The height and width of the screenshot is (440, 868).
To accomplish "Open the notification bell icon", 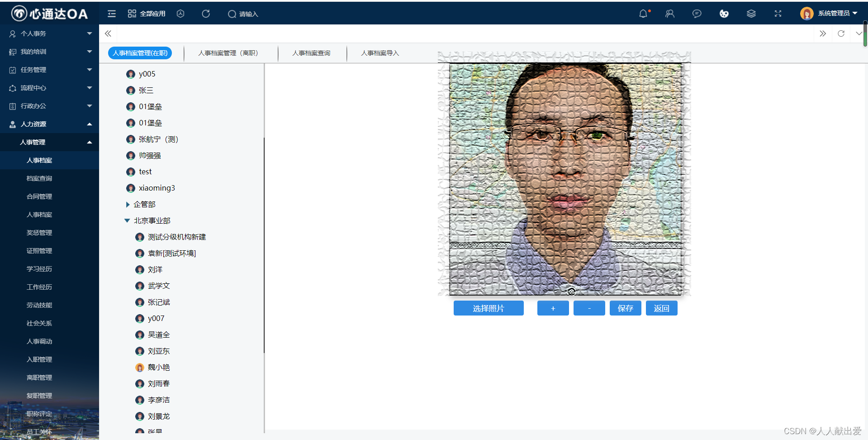I will pos(643,14).
